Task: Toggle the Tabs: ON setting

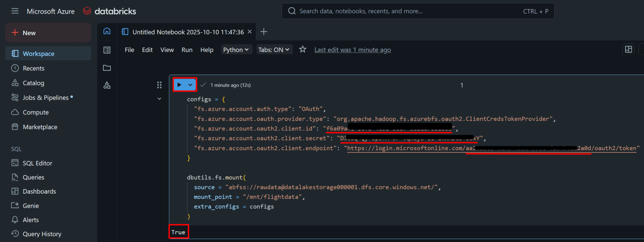Action: [274, 50]
